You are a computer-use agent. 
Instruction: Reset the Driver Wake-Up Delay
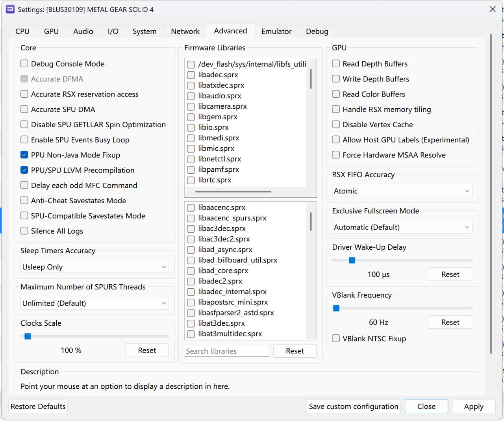click(x=450, y=274)
